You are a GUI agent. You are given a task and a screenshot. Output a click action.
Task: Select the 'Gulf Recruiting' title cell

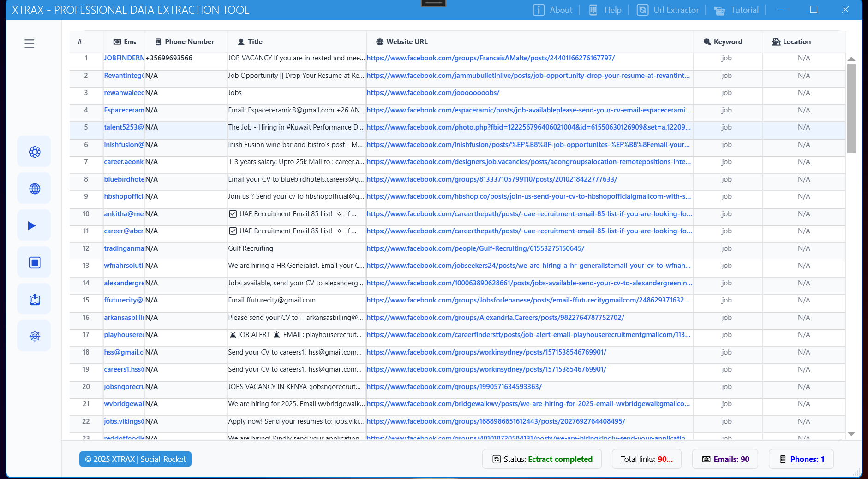pyautogui.click(x=251, y=248)
